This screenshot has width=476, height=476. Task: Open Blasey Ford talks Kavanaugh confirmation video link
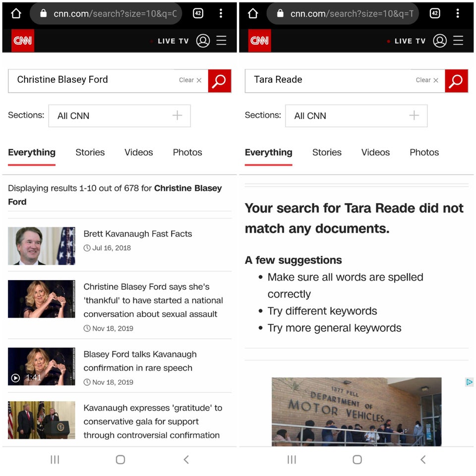click(140, 361)
